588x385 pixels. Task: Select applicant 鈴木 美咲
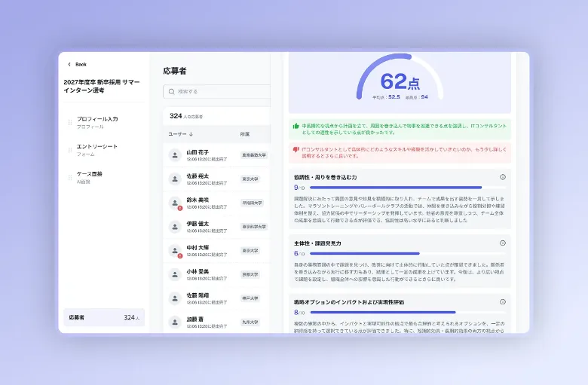point(217,203)
